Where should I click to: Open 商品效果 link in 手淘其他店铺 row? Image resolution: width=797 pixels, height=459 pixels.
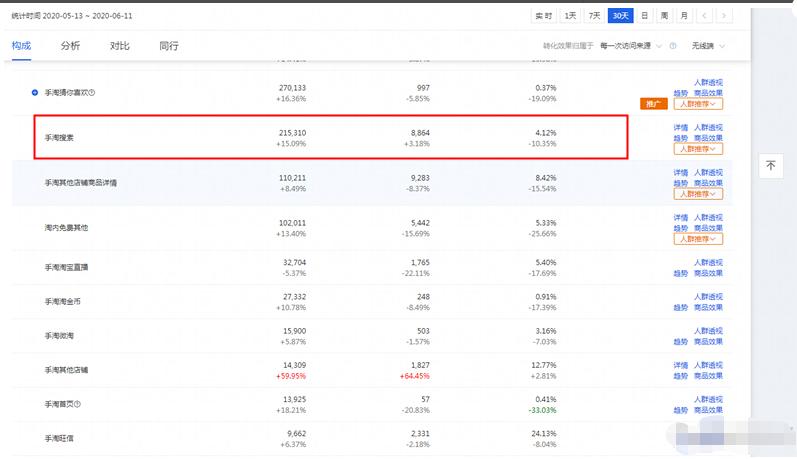click(709, 376)
